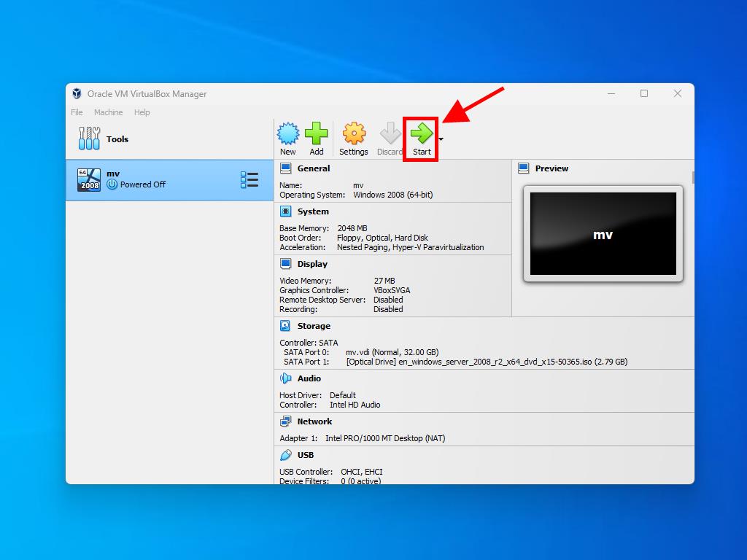Open the Storage section heading
This screenshot has height=560, width=747.
tap(314, 326)
